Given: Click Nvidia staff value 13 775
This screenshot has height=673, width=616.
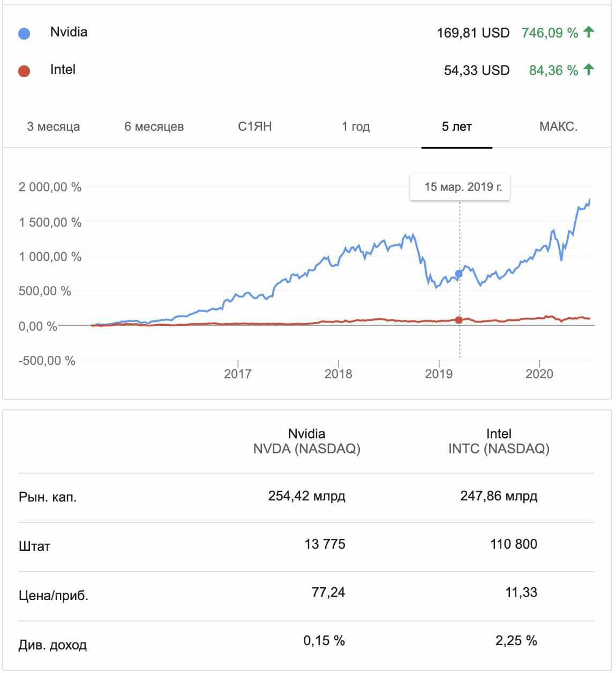Looking at the screenshot, I should tap(325, 544).
